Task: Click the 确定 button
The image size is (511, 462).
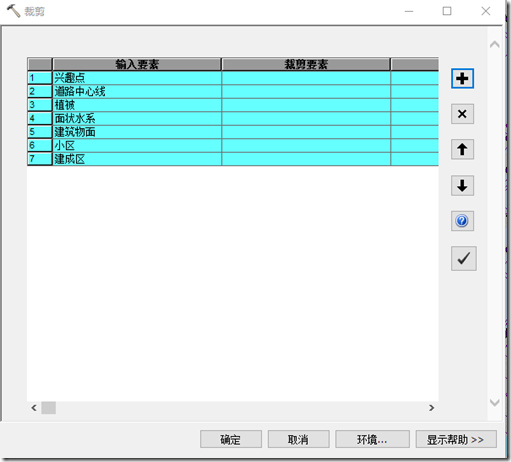Action: click(x=231, y=439)
